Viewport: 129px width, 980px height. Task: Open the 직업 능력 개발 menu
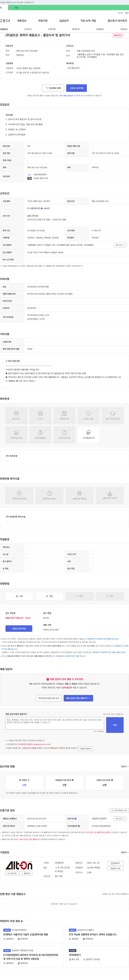tap(88, 21)
